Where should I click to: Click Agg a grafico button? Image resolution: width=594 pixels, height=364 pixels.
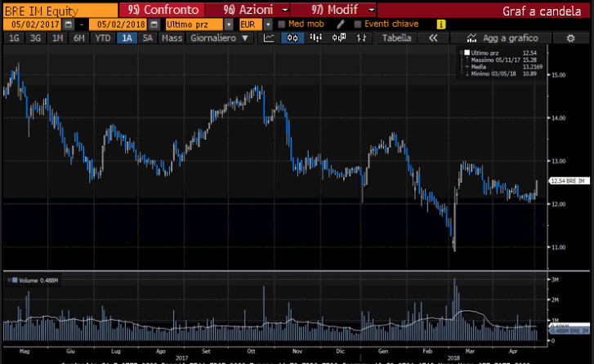(x=501, y=38)
